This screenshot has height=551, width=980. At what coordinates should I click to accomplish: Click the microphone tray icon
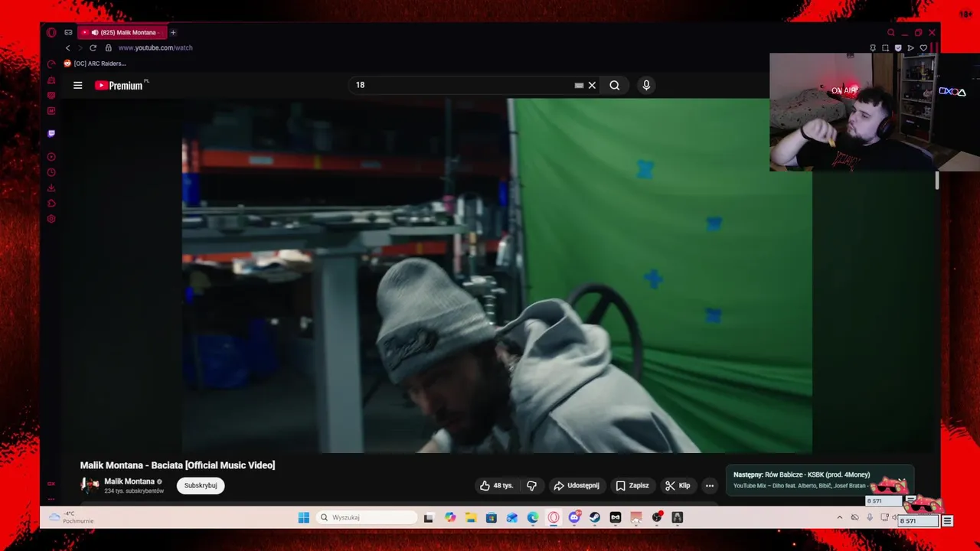click(x=870, y=517)
